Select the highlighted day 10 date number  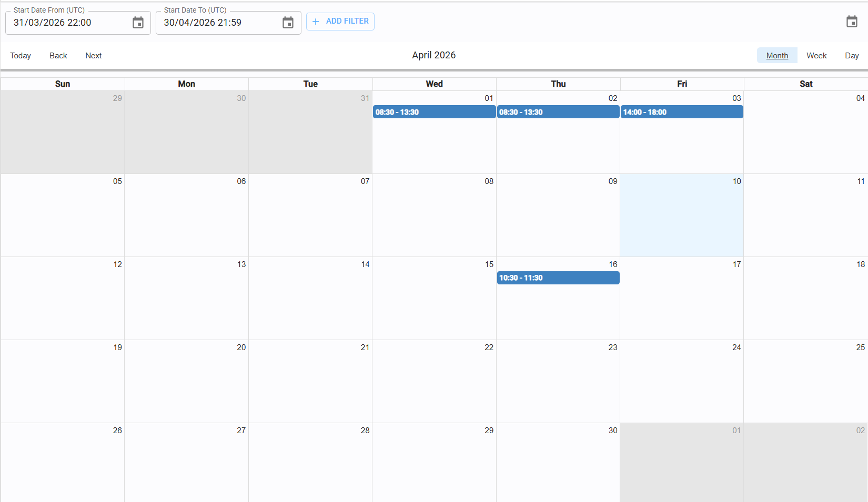(x=736, y=181)
